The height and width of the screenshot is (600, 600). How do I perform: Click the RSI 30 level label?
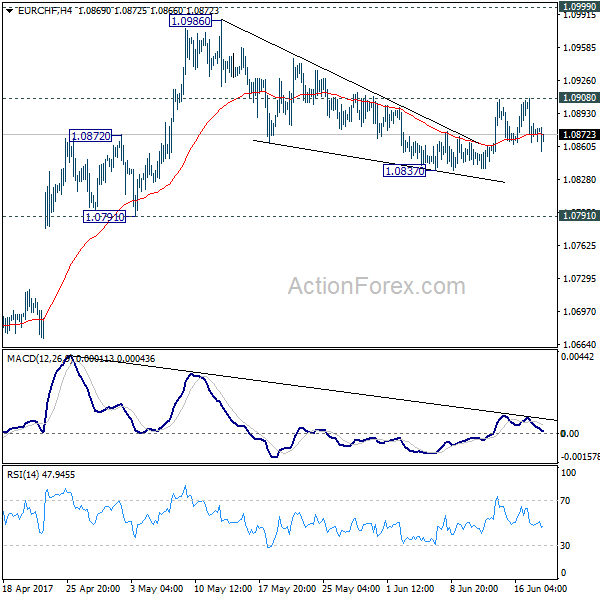(565, 546)
